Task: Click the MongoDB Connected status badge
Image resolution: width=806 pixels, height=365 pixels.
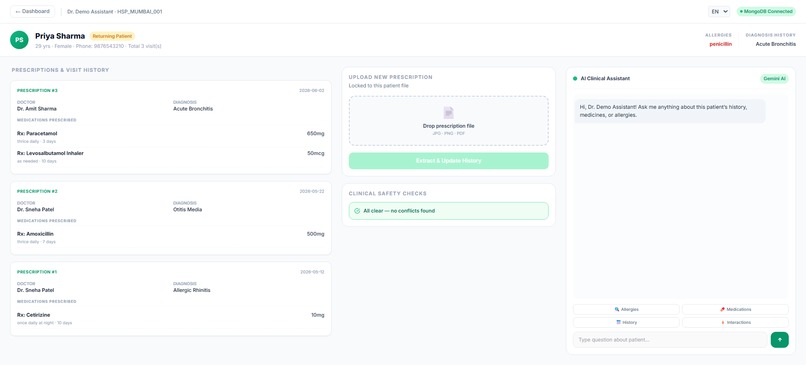Action: tap(766, 11)
